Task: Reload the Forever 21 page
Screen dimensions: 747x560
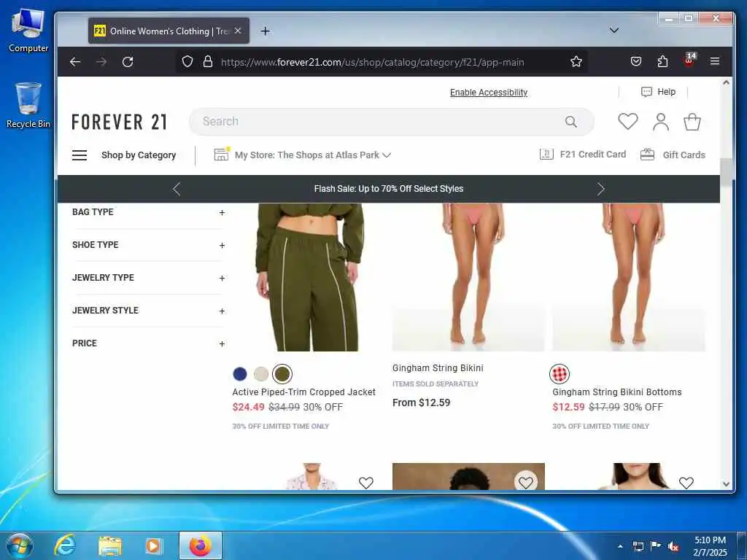Action: 128,61
